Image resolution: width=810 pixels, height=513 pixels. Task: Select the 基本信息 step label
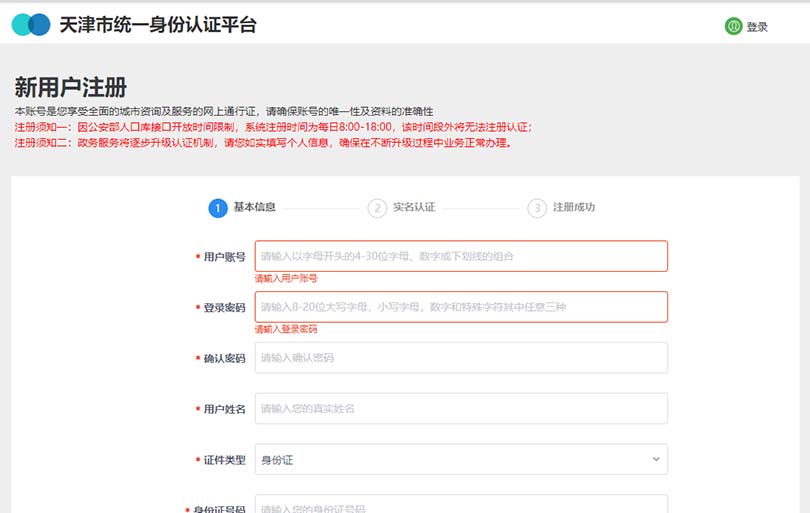pos(255,208)
